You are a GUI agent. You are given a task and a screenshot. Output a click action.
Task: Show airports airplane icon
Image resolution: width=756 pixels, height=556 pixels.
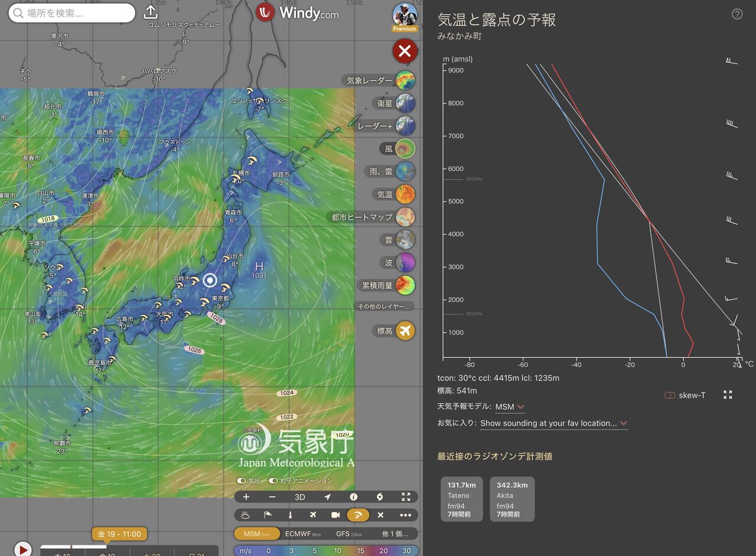pos(312,515)
